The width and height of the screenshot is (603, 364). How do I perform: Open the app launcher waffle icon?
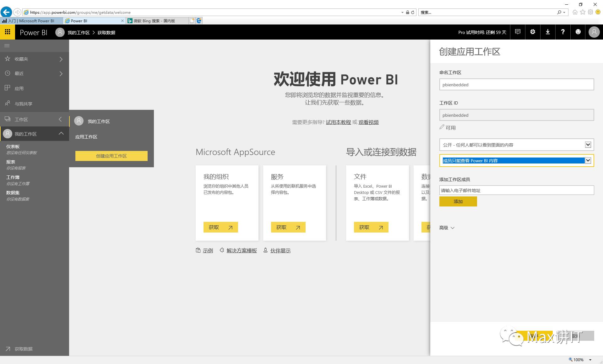coord(8,32)
